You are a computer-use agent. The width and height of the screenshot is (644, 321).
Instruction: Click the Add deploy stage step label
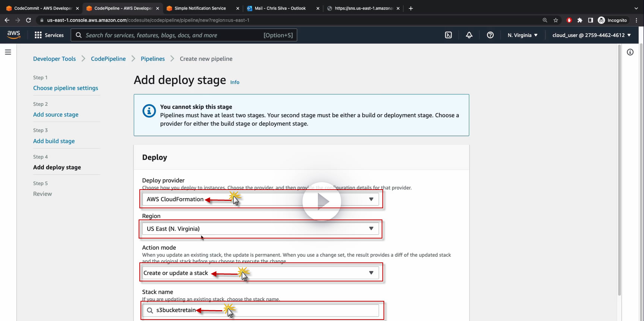(x=57, y=167)
